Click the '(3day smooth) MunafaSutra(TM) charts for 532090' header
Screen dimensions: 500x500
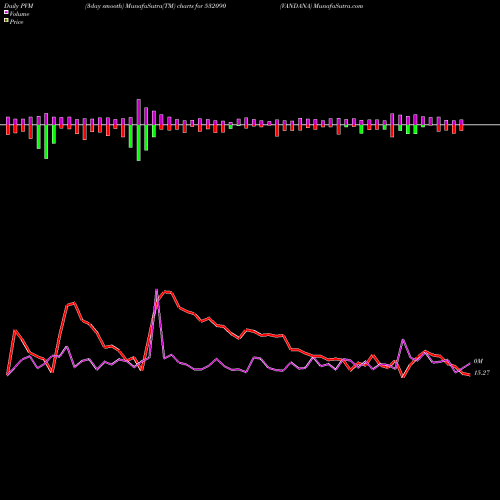pyautogui.click(x=155, y=6)
